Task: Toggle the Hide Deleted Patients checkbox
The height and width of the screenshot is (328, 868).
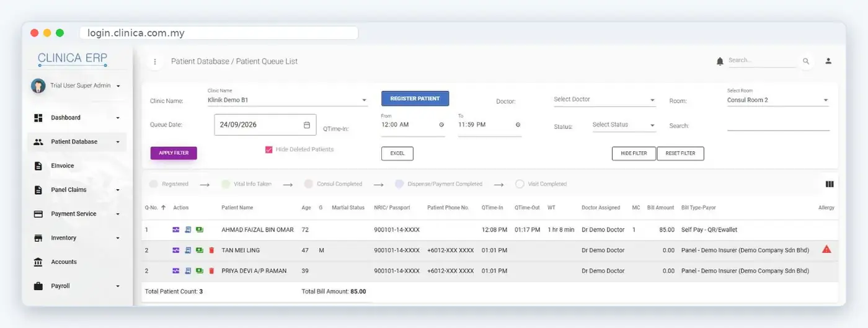Action: pyautogui.click(x=268, y=149)
